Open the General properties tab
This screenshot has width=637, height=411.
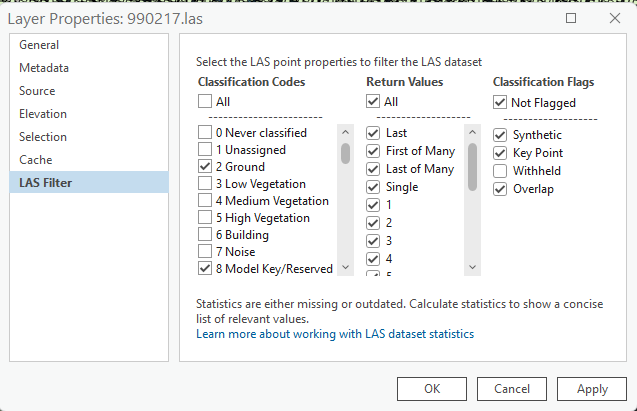(x=39, y=45)
